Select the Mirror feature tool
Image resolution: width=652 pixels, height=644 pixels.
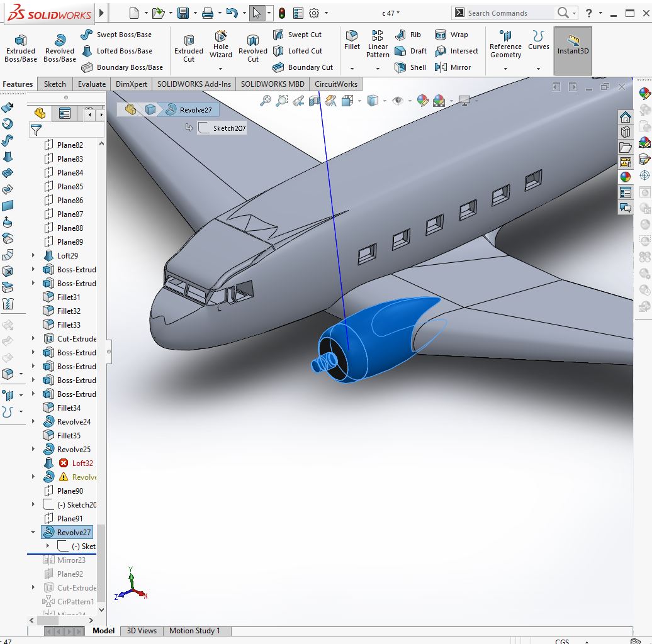pyautogui.click(x=453, y=67)
